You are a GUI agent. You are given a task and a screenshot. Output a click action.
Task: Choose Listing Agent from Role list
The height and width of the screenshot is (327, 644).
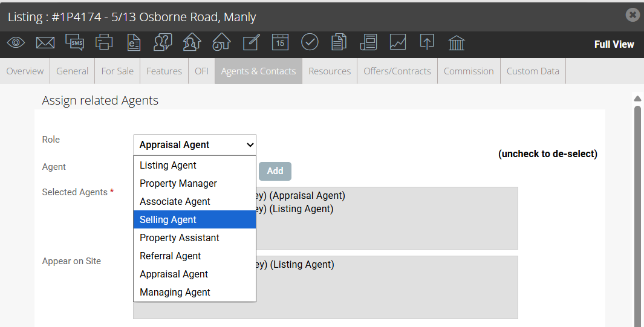195,166
